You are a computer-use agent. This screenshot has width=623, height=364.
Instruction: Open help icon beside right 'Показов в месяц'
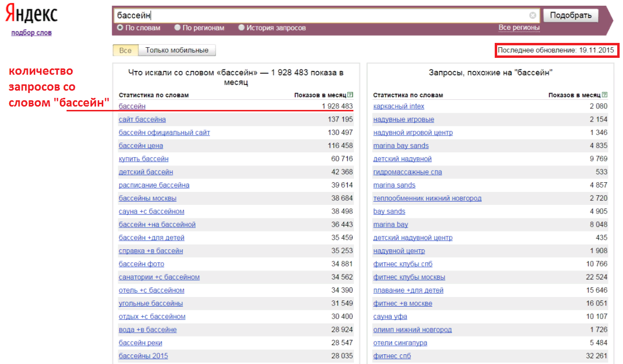[x=605, y=95]
